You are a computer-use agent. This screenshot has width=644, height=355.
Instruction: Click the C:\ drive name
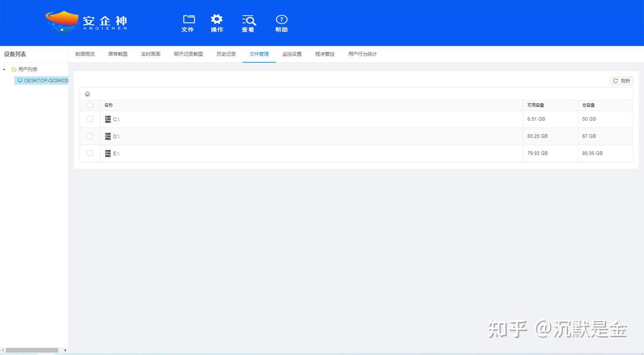(116, 119)
